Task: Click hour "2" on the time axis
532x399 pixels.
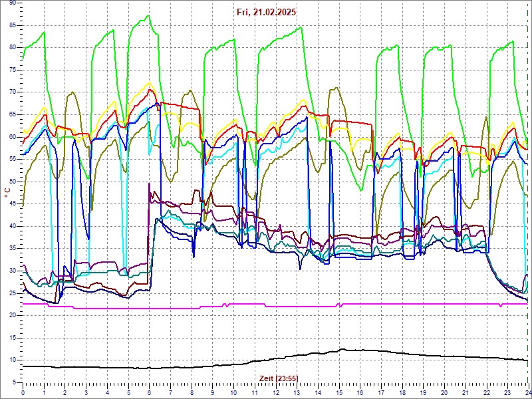Action: (65, 392)
